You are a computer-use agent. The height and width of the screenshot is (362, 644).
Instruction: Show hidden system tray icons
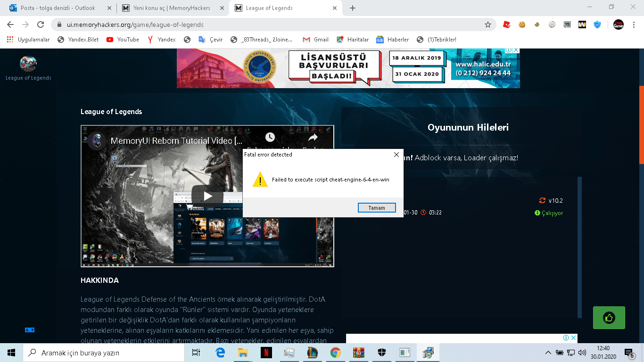coord(548,353)
